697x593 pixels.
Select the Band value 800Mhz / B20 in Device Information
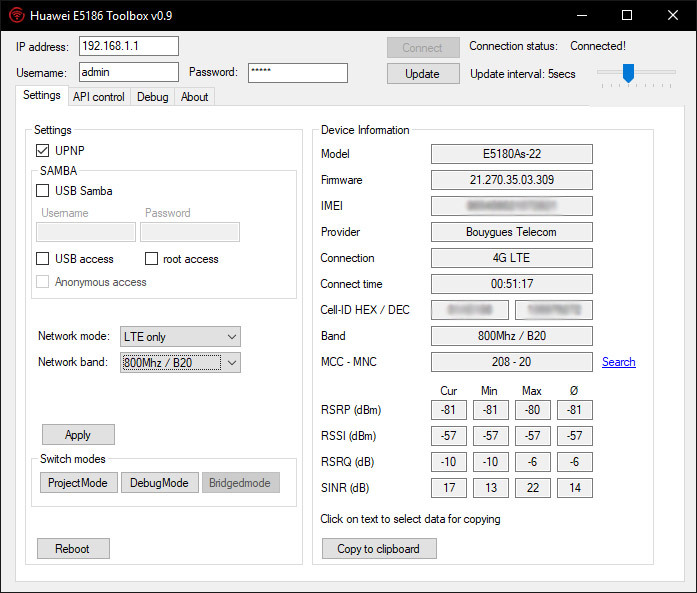(512, 336)
